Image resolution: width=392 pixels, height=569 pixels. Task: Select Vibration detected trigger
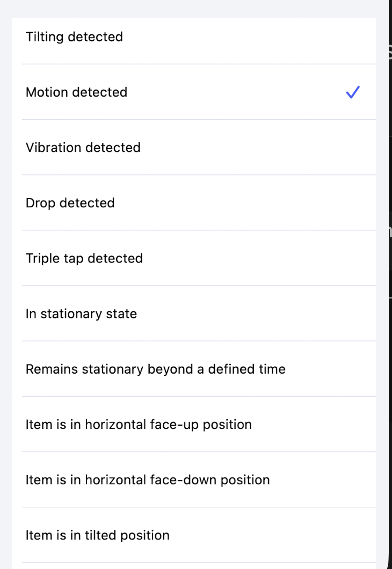click(x=83, y=148)
